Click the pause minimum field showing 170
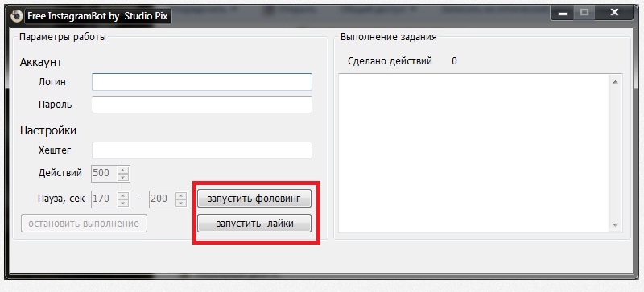This screenshot has height=292, width=644. (105, 199)
